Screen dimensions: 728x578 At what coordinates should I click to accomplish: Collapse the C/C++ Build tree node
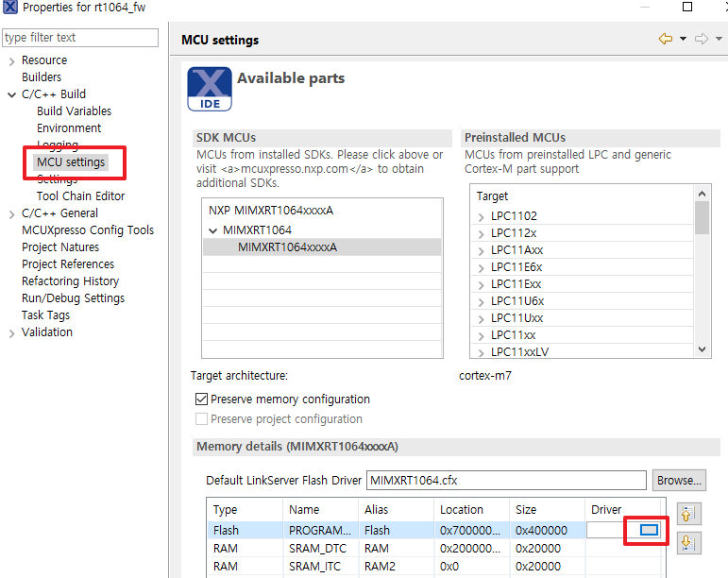coord(11,94)
